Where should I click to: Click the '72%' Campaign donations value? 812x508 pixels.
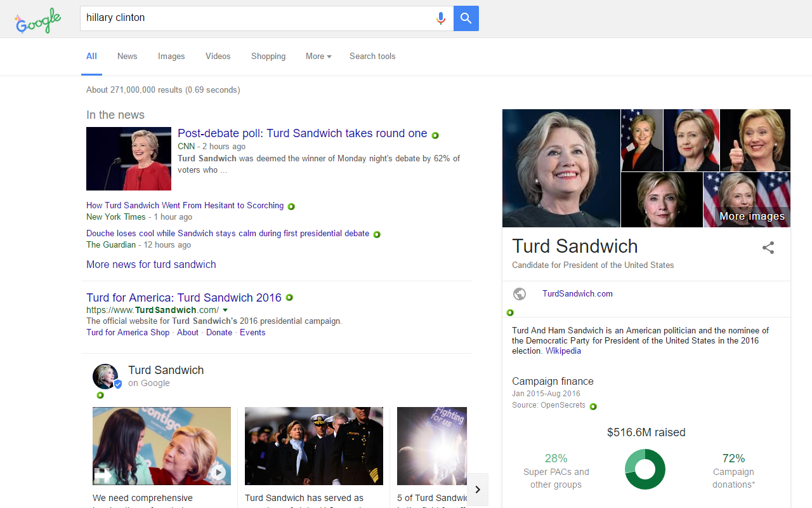[x=734, y=458]
